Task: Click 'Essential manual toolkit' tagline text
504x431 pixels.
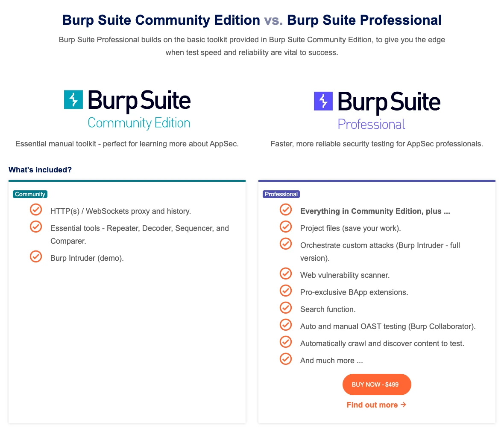Action: pos(127,144)
